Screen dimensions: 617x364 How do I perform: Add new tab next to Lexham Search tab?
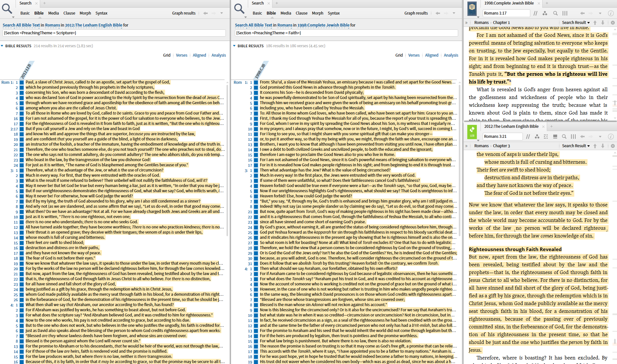coord(44,3)
